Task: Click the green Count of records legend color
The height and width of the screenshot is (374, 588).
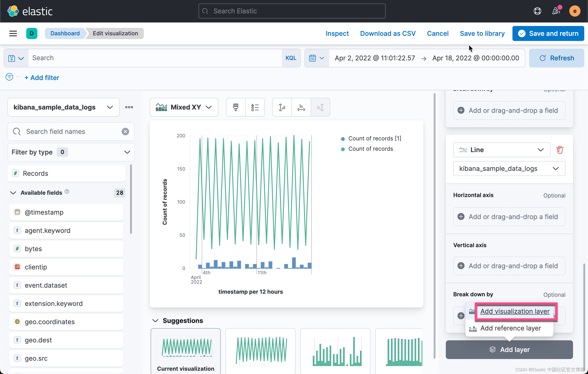Action: 343,149
